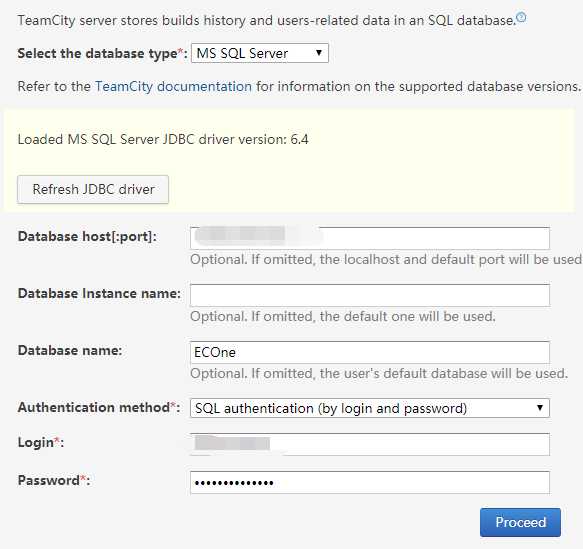Click the database type dropdown arrow

point(319,53)
